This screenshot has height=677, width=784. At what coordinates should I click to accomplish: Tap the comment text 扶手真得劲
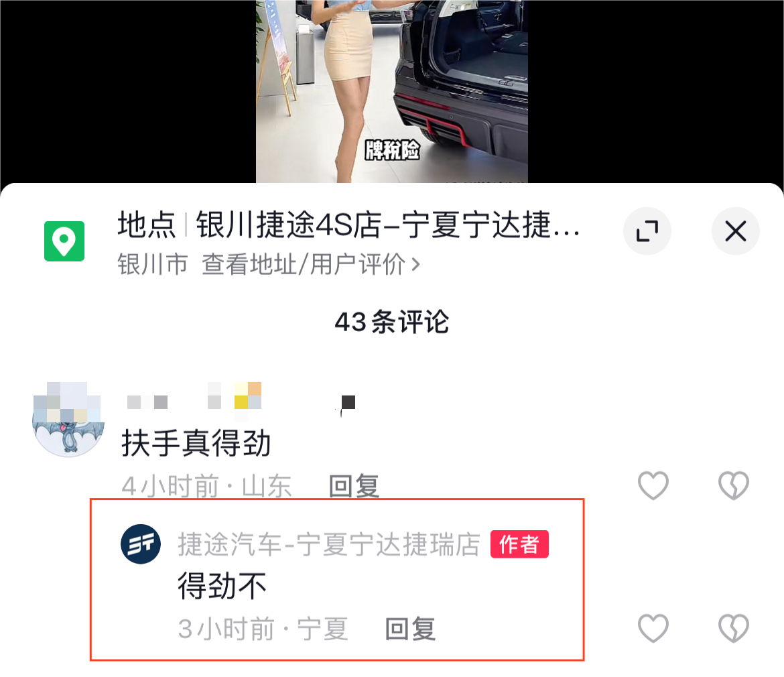point(196,444)
